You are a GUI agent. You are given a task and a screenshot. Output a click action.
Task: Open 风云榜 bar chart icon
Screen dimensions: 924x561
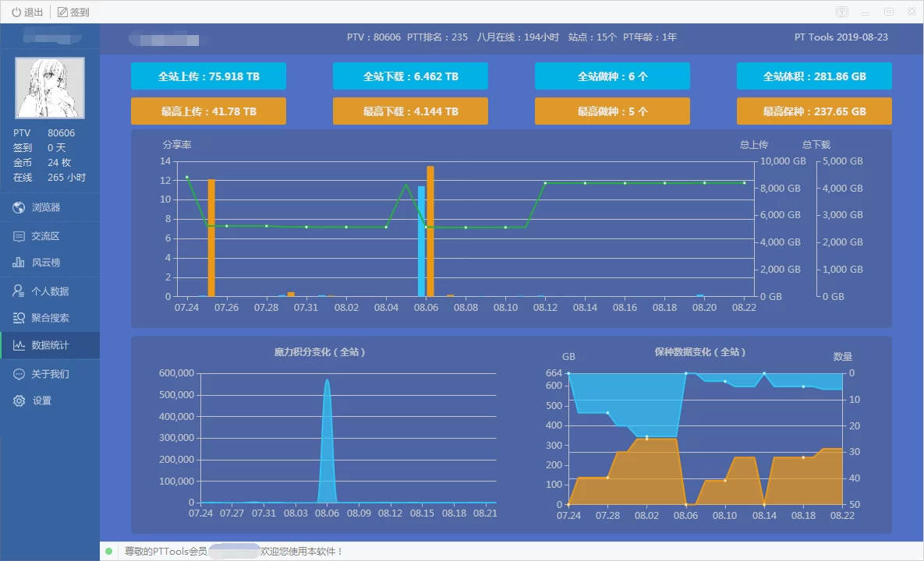19,263
